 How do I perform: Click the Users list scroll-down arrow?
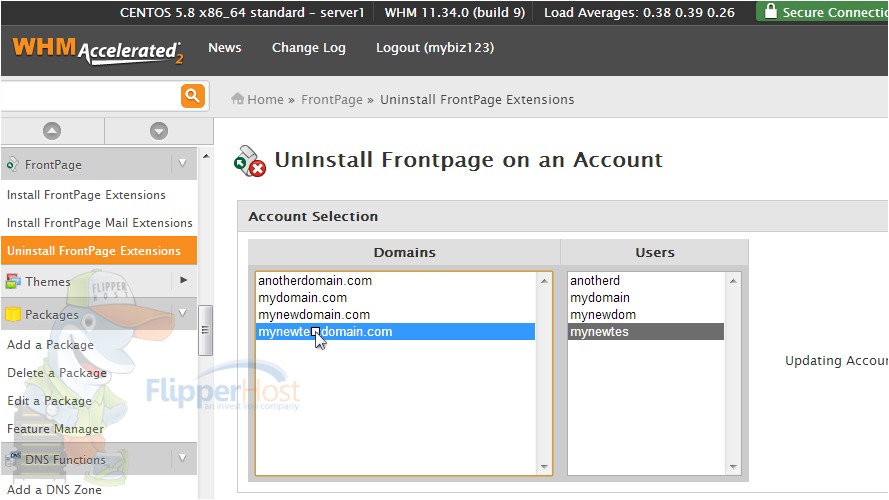(x=733, y=467)
